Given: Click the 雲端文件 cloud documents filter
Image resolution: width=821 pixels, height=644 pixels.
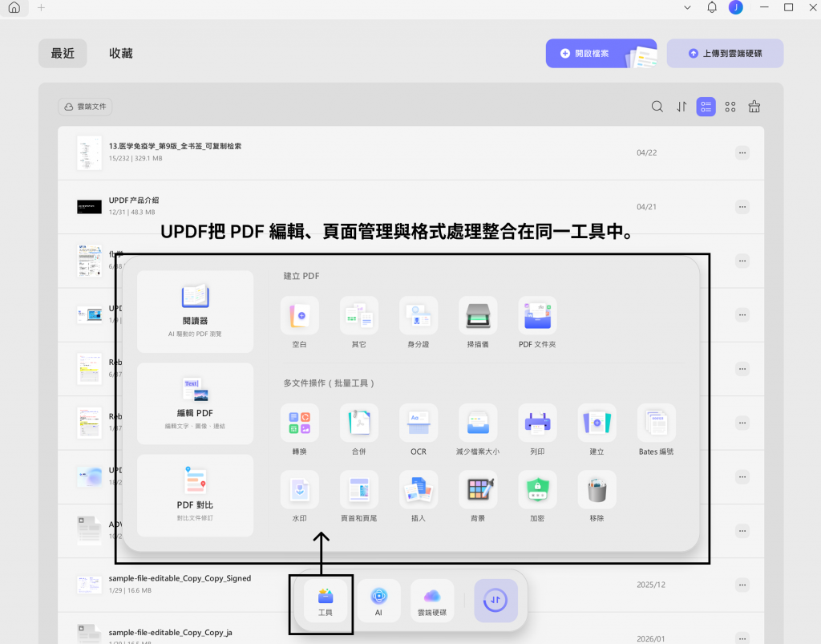Looking at the screenshot, I should [85, 107].
